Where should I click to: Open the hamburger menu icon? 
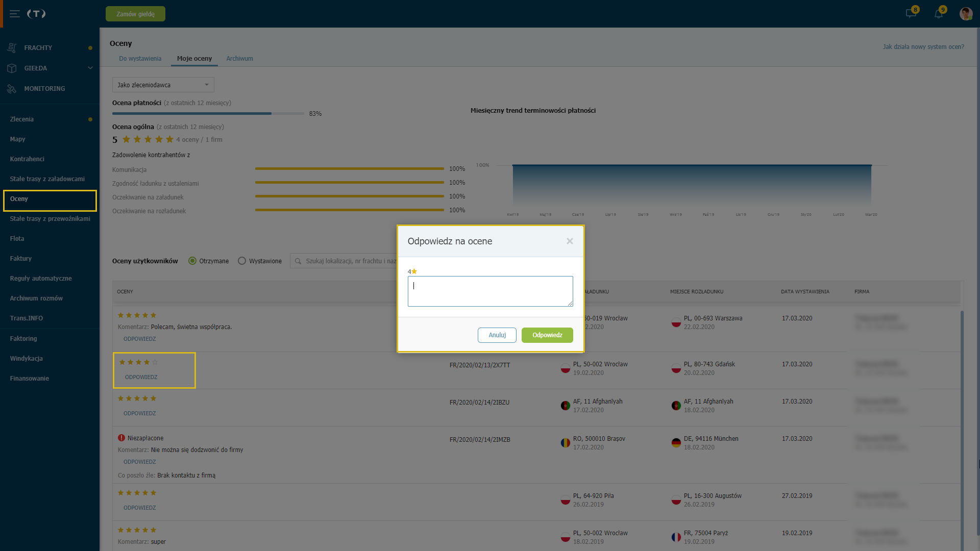(x=15, y=14)
